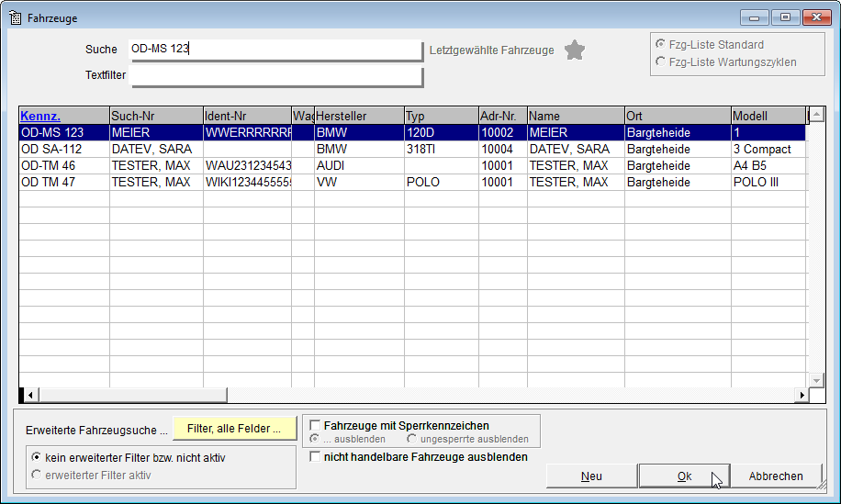Click the horizontal scrollbar thumb
The width and height of the screenshot is (841, 504).
click(132, 395)
